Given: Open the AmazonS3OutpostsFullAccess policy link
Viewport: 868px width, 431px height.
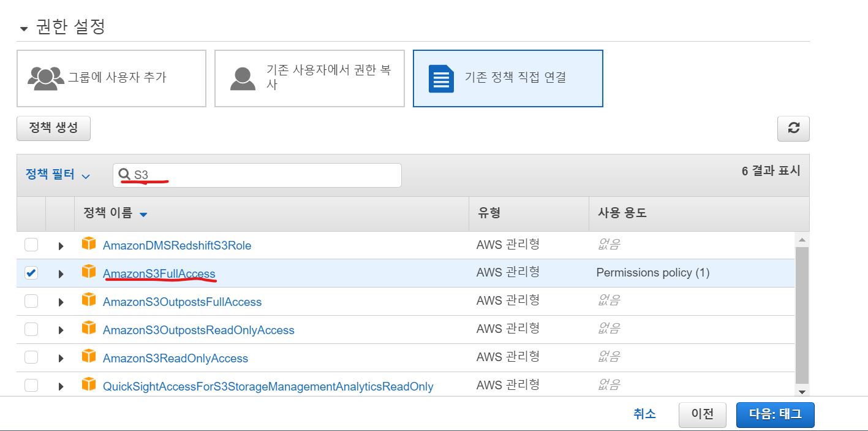Looking at the screenshot, I should [182, 302].
